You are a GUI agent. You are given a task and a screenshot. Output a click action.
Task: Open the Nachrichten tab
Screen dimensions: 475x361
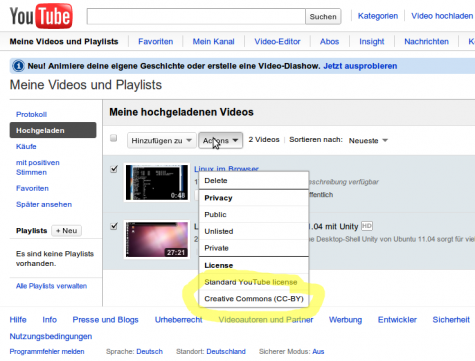(426, 42)
